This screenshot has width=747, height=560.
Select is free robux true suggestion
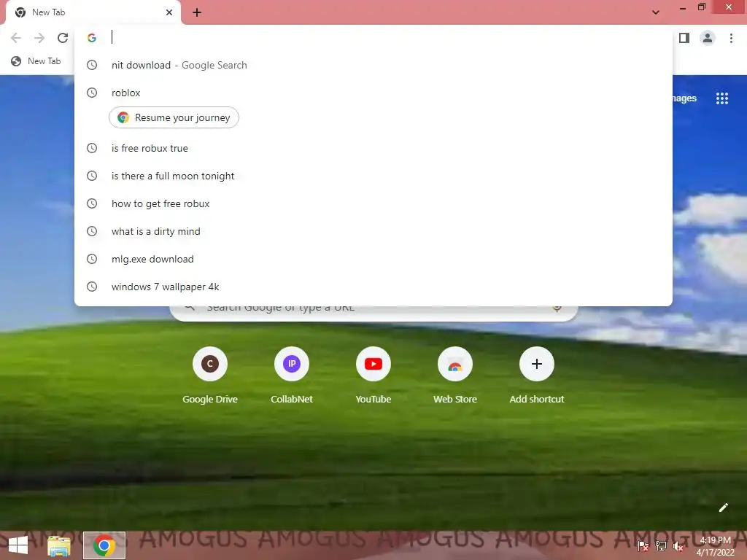tap(373, 149)
